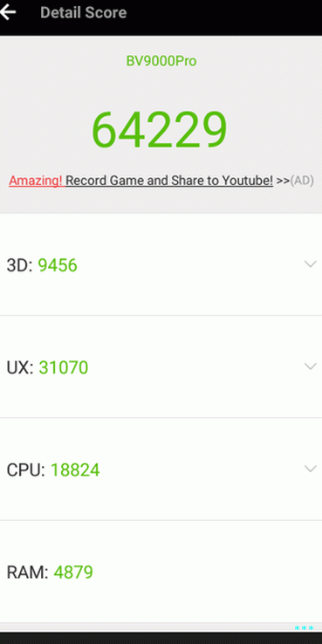Tap the 3D label
The height and width of the screenshot is (644, 322).
(19, 265)
